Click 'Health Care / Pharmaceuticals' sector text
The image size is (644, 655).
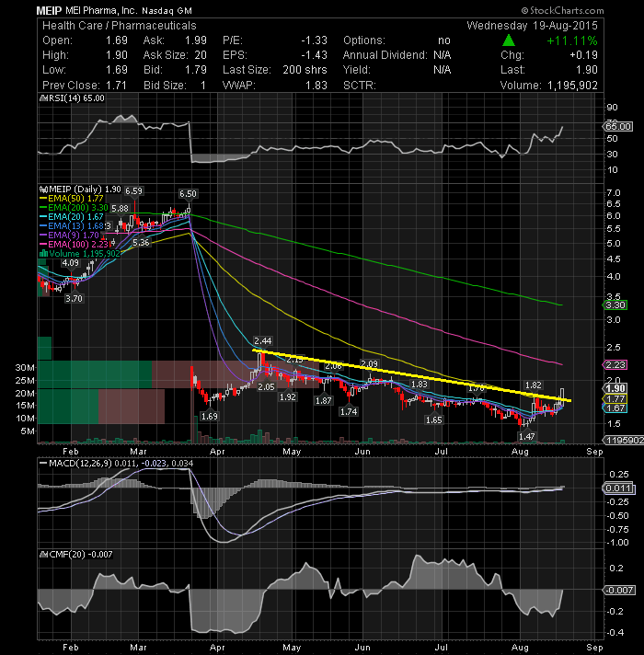pyautogui.click(x=119, y=26)
